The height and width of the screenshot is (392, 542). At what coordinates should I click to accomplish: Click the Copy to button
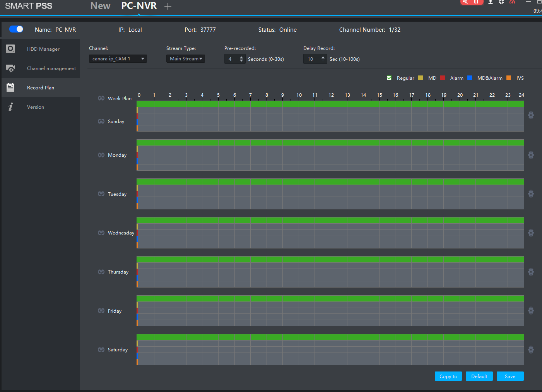coord(448,376)
